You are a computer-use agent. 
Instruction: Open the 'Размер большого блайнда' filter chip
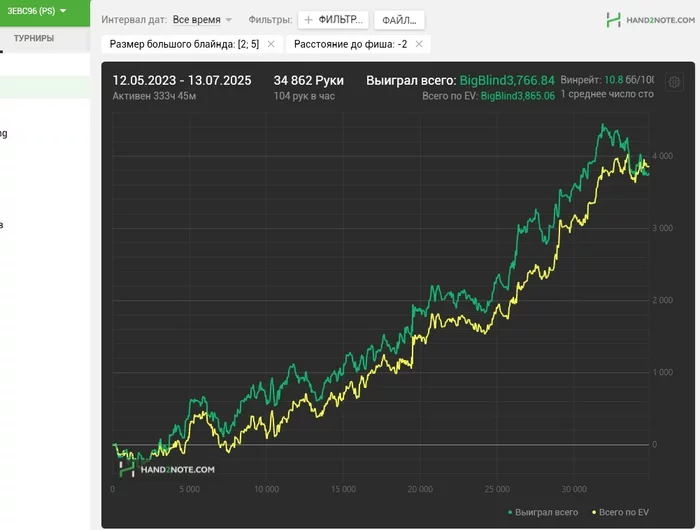click(184, 44)
